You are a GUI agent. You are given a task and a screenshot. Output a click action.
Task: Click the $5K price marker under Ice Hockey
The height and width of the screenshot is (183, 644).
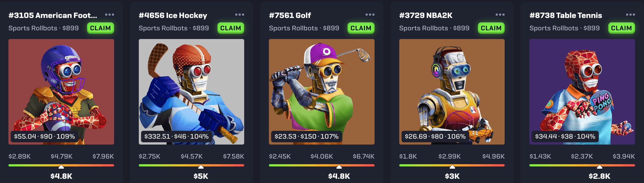tap(201, 176)
